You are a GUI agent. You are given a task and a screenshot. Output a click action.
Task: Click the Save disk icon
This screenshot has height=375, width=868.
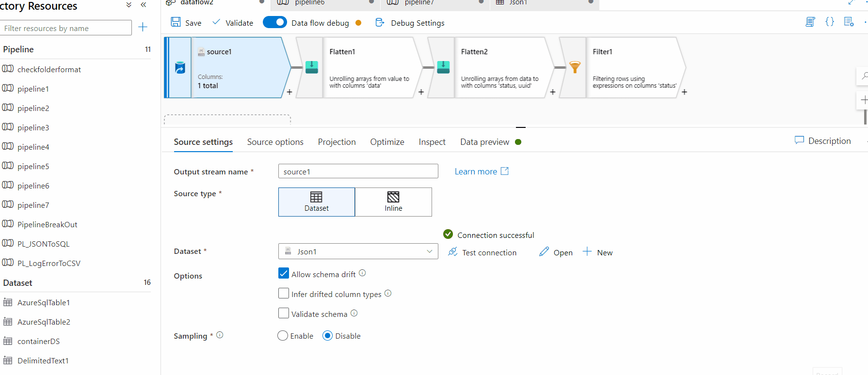176,22
